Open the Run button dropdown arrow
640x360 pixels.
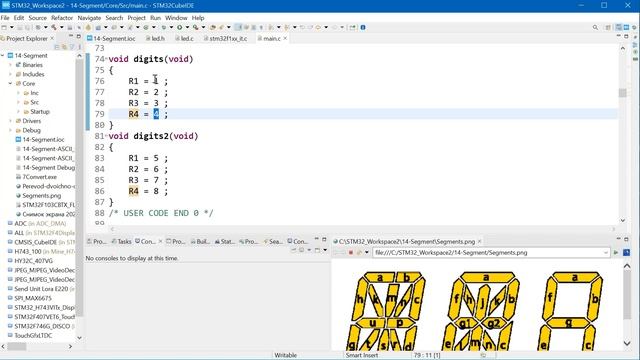[187, 27]
